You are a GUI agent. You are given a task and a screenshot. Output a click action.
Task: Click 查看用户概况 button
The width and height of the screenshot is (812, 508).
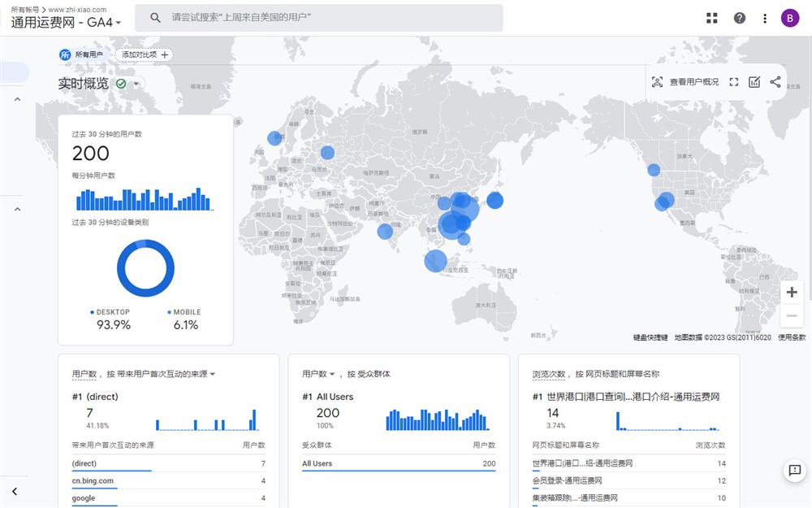click(686, 82)
